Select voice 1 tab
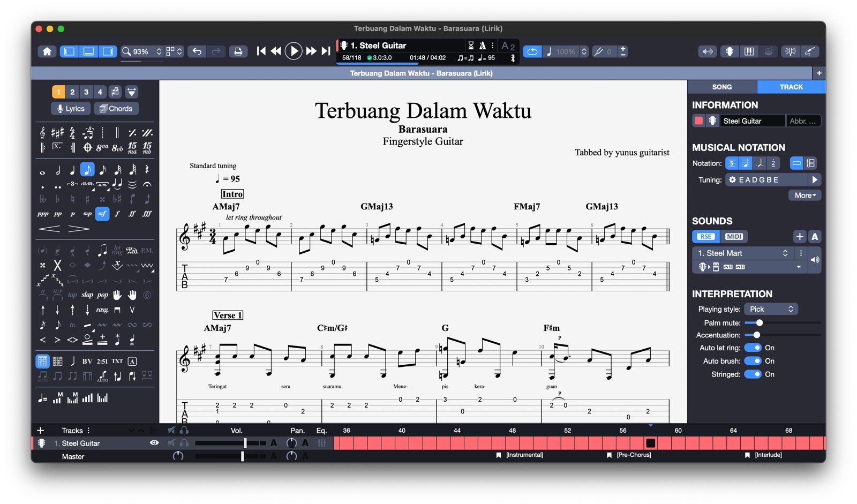Image resolution: width=857 pixels, height=504 pixels. 58,92
